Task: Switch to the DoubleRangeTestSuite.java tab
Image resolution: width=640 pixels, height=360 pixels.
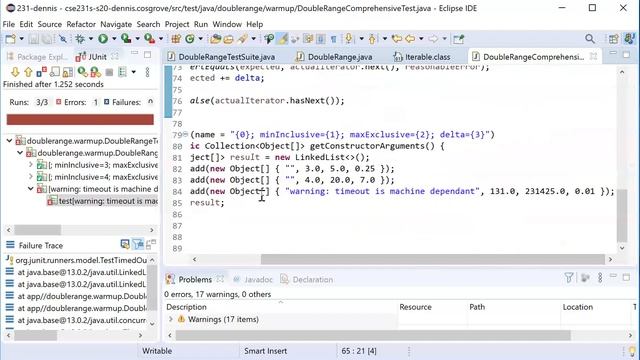Action: pyautogui.click(x=222, y=57)
